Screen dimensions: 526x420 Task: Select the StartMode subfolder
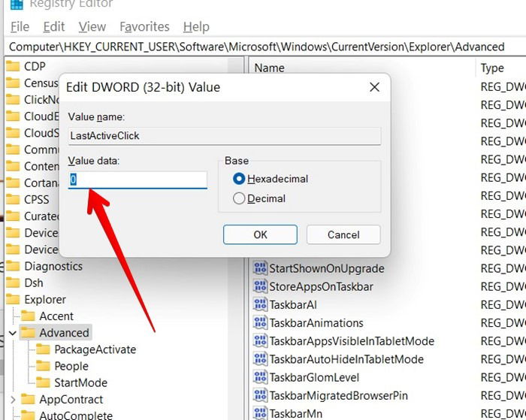[x=81, y=382]
